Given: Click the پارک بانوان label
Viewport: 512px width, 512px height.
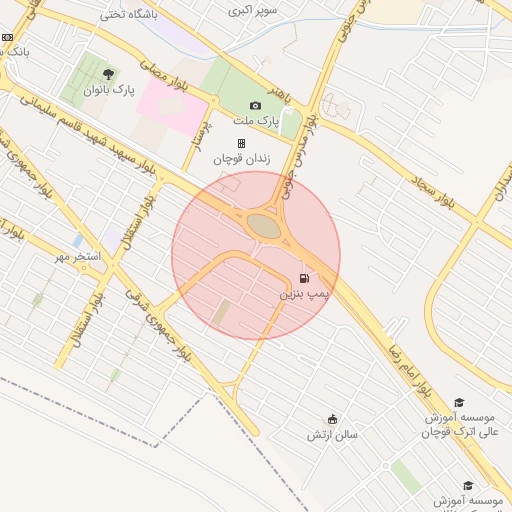Looking at the screenshot, I should (x=109, y=90).
